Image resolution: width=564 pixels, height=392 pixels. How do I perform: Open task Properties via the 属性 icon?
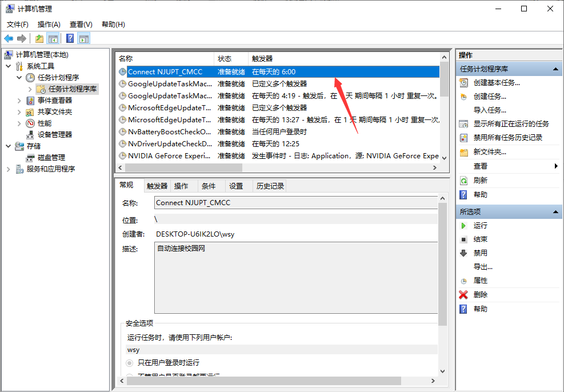click(x=463, y=281)
